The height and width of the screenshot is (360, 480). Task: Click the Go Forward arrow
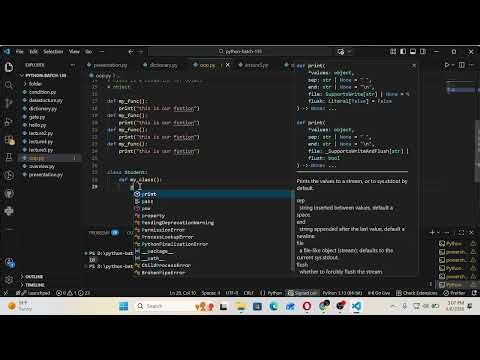(x=140, y=52)
